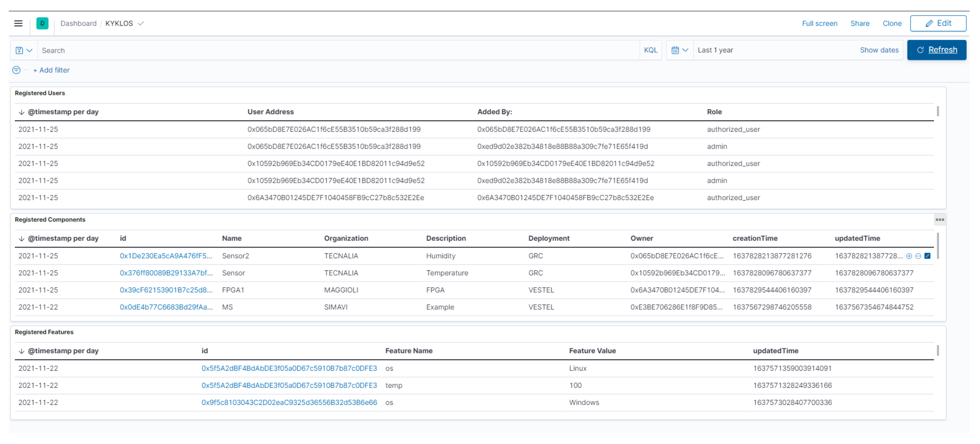This screenshot has width=980, height=444.
Task: Open Sensor2 component id link
Action: tap(166, 256)
